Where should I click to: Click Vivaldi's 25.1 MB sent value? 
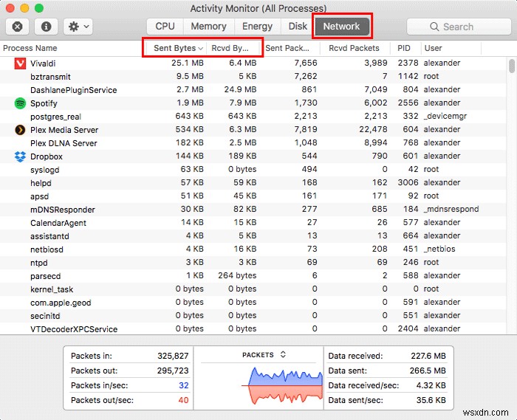188,63
